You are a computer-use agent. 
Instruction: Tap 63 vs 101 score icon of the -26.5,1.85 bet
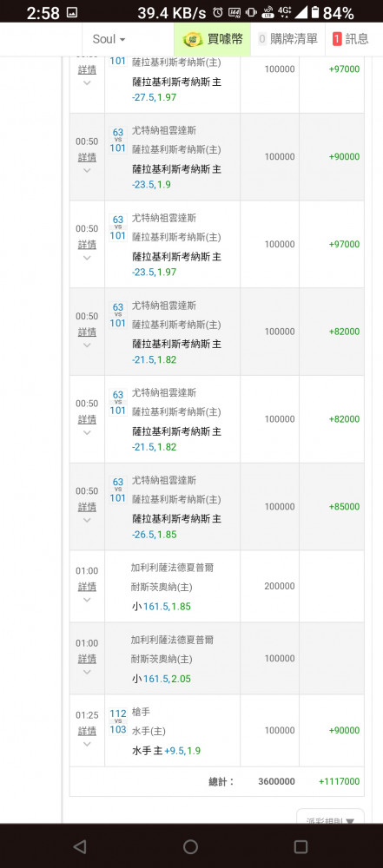coord(118,490)
